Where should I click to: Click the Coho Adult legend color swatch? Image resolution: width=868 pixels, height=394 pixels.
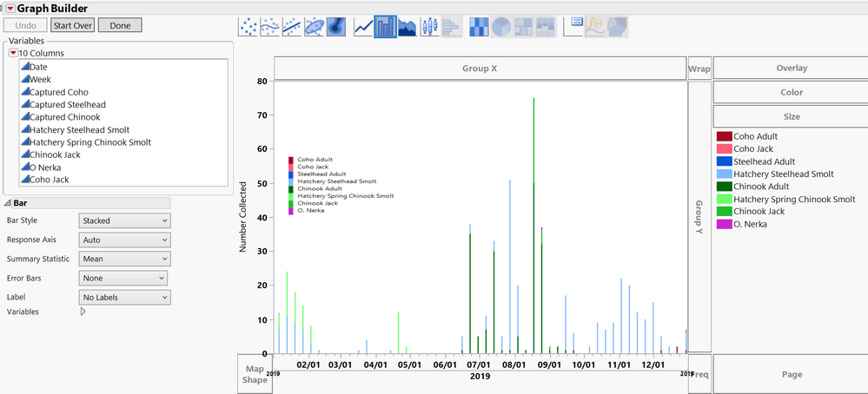point(724,136)
